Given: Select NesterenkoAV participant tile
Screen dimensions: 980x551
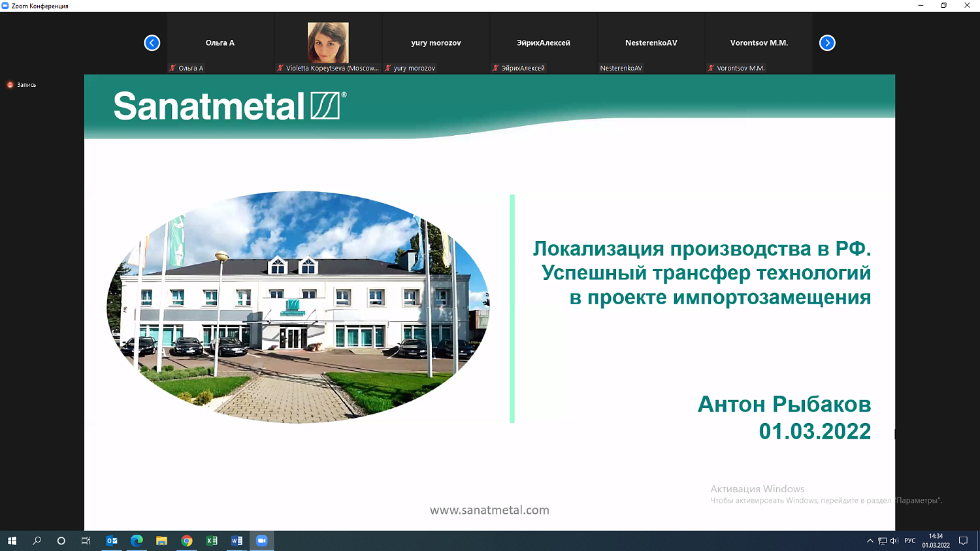Looking at the screenshot, I should click(651, 43).
